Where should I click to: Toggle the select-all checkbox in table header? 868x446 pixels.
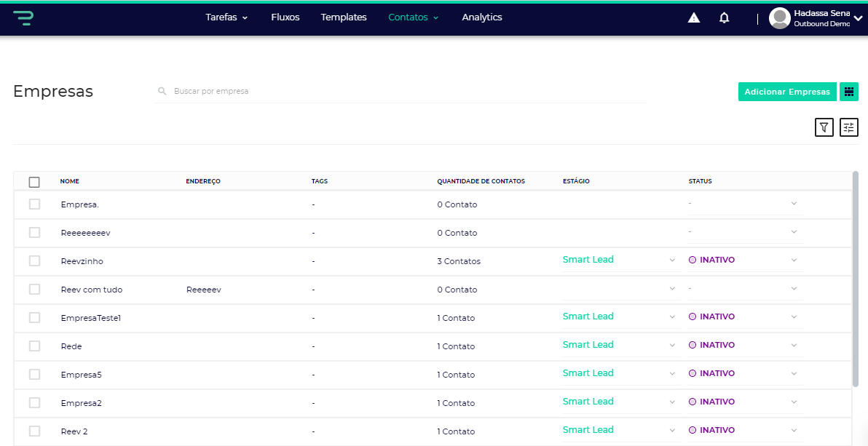coord(34,182)
